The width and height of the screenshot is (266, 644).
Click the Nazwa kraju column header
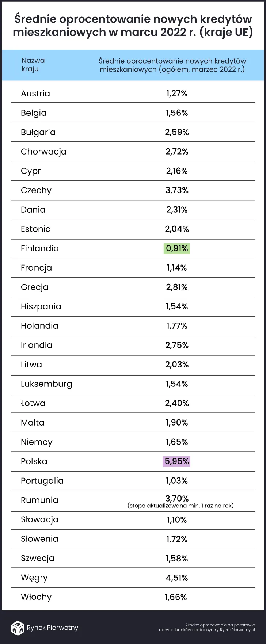click(33, 65)
